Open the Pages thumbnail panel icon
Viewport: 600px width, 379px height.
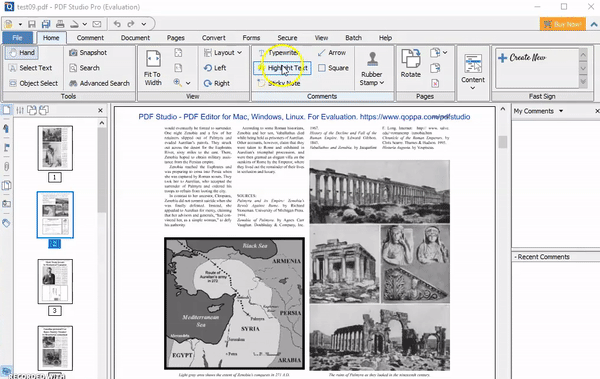tap(7, 110)
